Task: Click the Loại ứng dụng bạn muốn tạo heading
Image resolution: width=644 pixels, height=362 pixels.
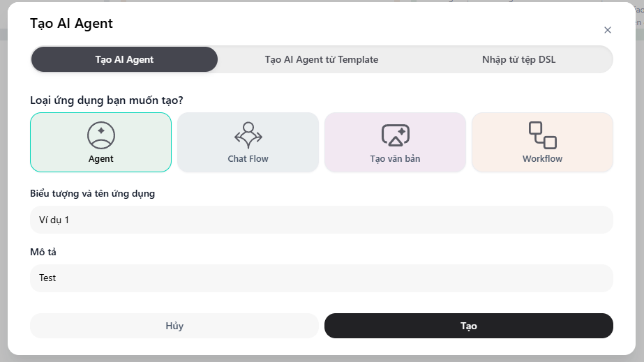Action: pyautogui.click(x=107, y=100)
